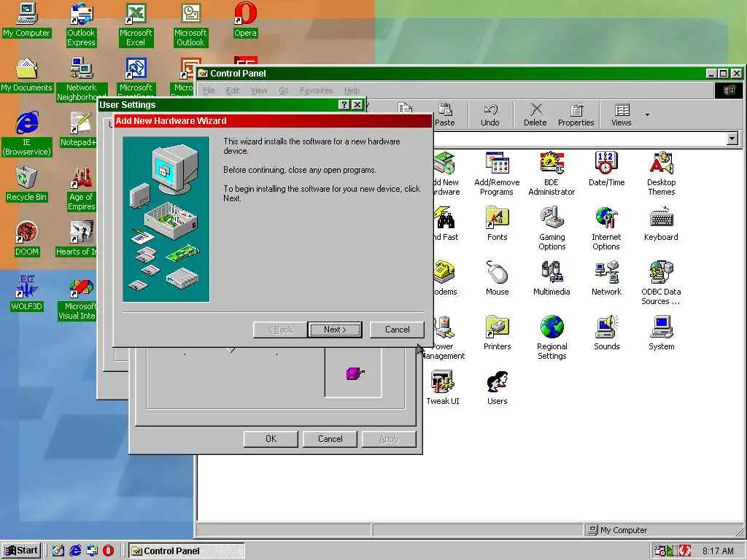Open the System control panel icon
This screenshot has height=560, width=747.
pyautogui.click(x=661, y=333)
